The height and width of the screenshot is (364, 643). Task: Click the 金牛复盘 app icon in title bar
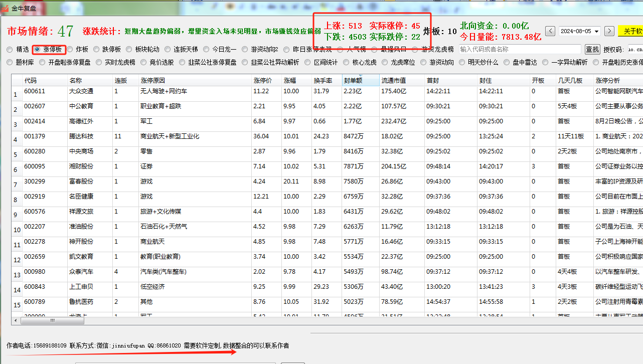tap(5, 8)
